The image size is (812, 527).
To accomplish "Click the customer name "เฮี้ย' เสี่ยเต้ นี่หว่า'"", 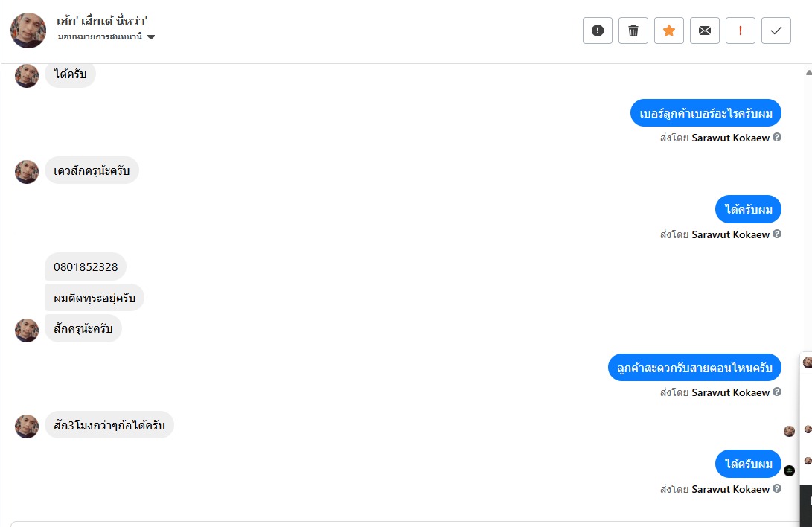I will click(102, 21).
